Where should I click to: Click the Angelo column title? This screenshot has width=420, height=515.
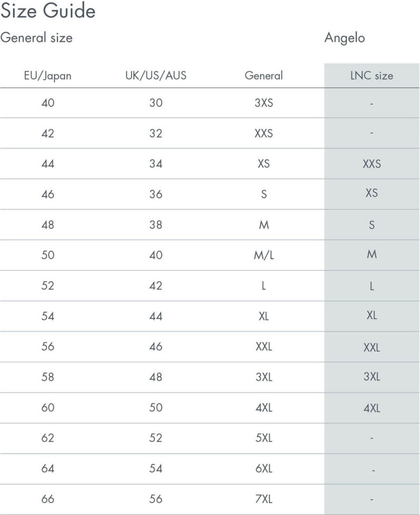pyautogui.click(x=344, y=38)
